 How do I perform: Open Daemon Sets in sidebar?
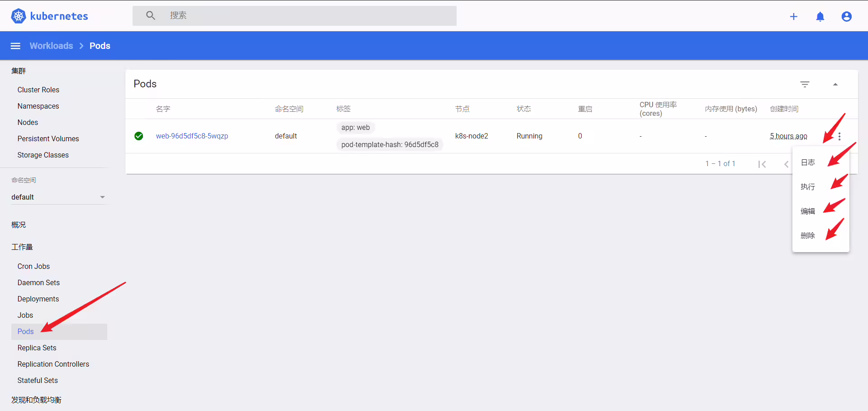[38, 282]
